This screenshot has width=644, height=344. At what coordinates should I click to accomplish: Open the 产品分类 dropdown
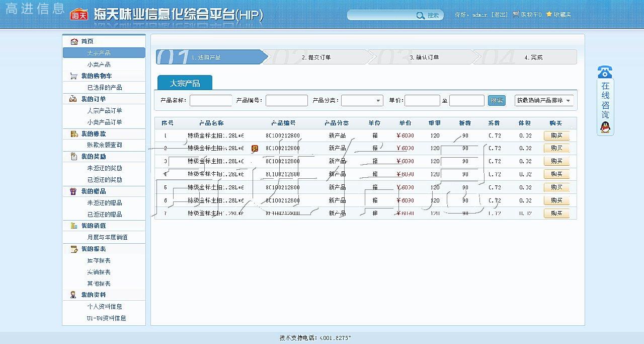coord(362,101)
